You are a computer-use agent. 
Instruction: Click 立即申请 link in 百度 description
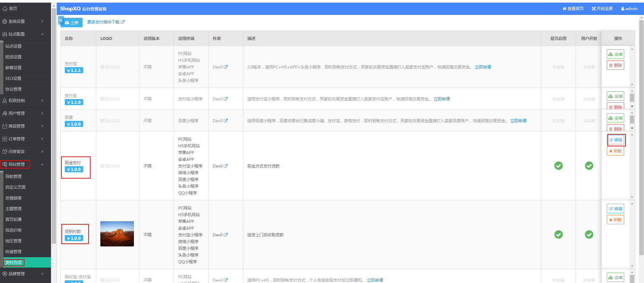pyautogui.click(x=518, y=121)
